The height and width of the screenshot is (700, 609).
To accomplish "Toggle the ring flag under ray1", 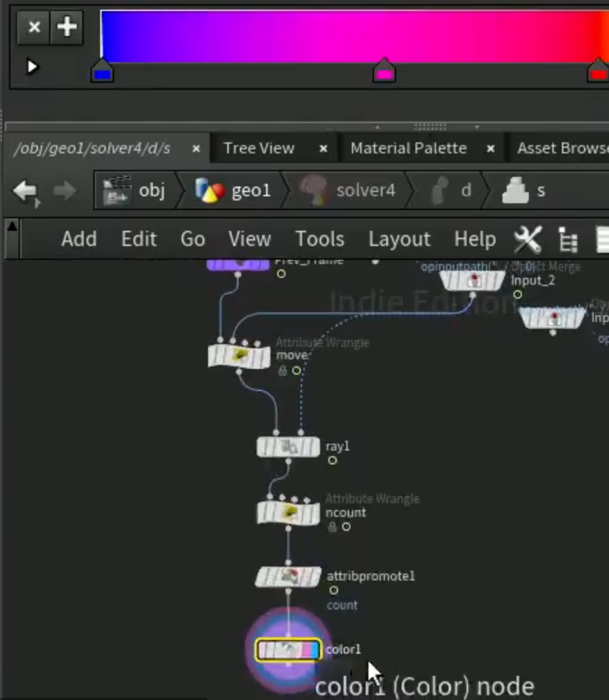I will point(332,460).
